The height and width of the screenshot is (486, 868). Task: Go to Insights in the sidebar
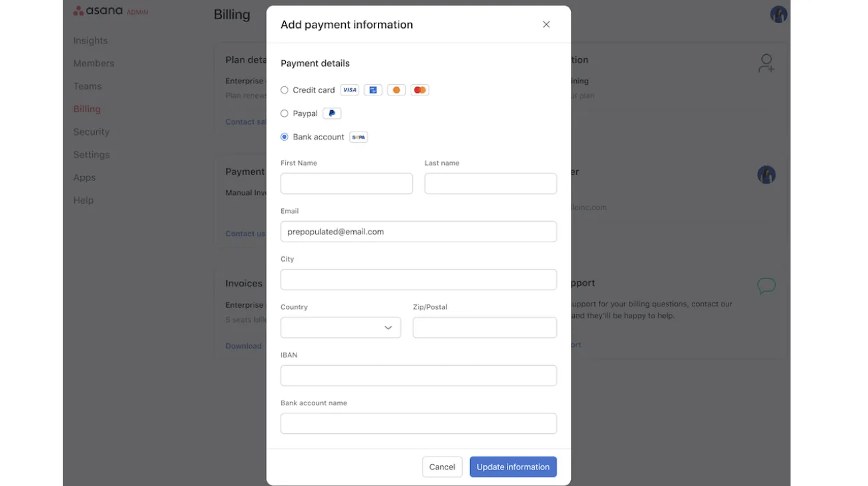[90, 41]
